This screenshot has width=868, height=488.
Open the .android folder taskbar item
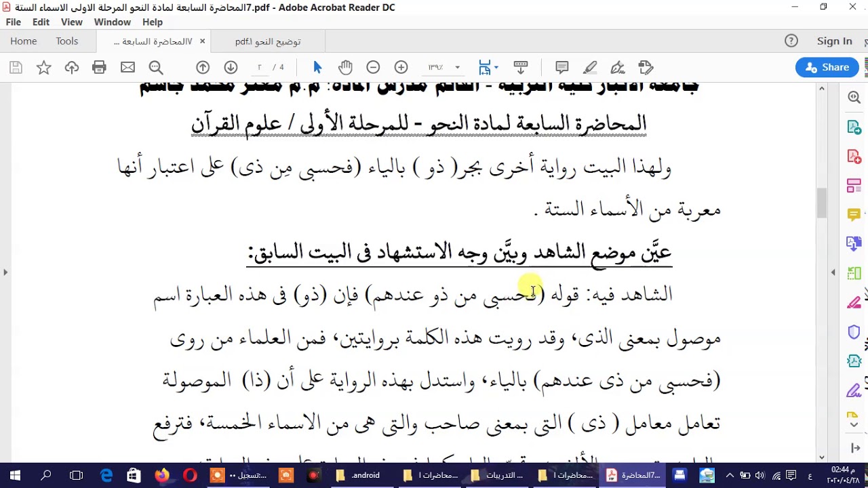[x=361, y=476]
